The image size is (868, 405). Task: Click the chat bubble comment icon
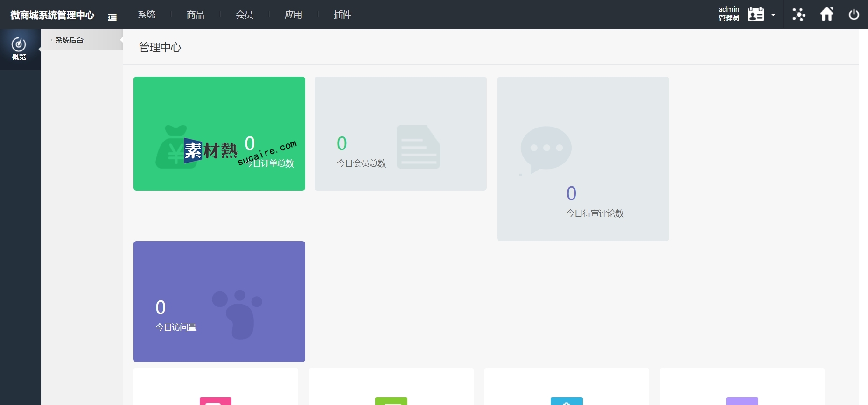(x=546, y=150)
